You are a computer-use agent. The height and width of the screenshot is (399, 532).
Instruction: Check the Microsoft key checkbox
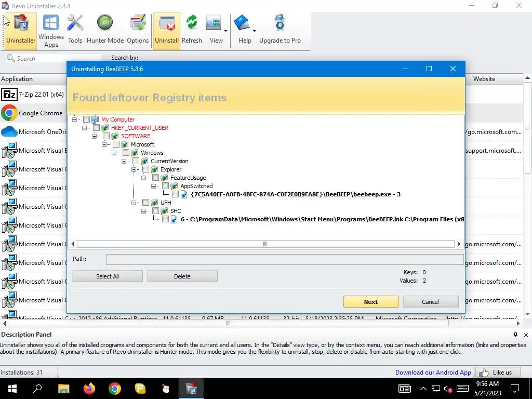click(x=116, y=144)
